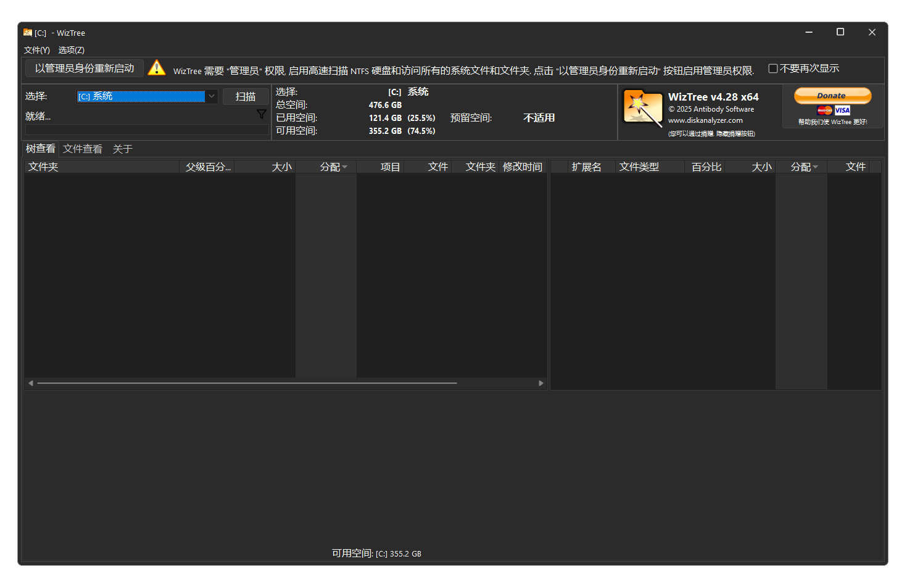Open the www.diskanalyzer.com link

[x=705, y=120]
